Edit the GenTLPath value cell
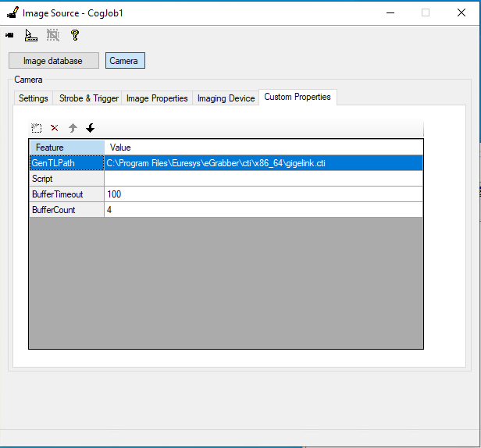The width and height of the screenshot is (481, 448). pos(263,163)
